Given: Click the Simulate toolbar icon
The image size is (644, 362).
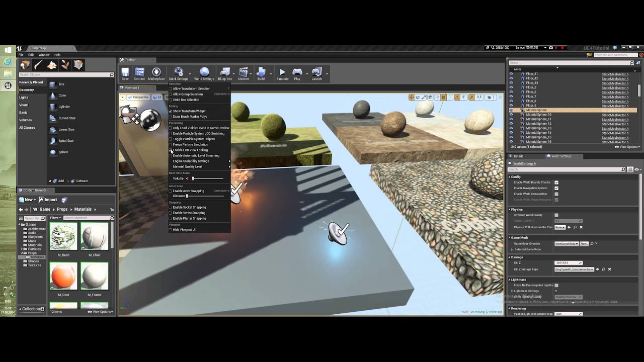Looking at the screenshot, I should pos(282,74).
